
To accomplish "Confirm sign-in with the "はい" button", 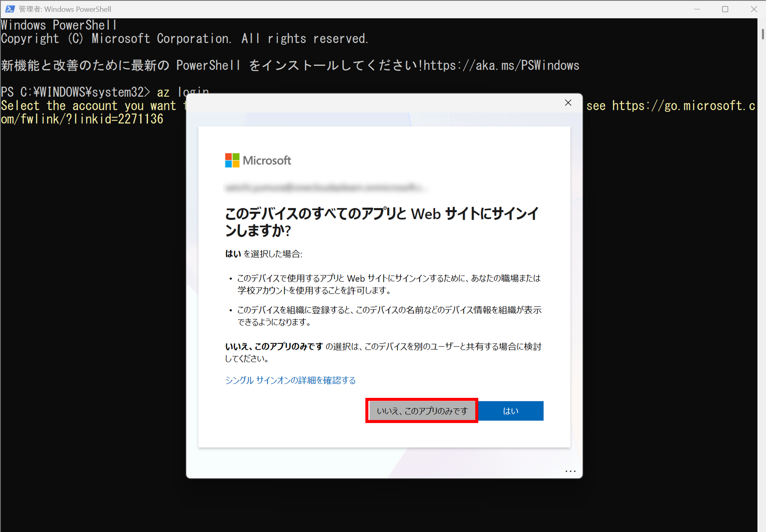I will click(x=511, y=411).
